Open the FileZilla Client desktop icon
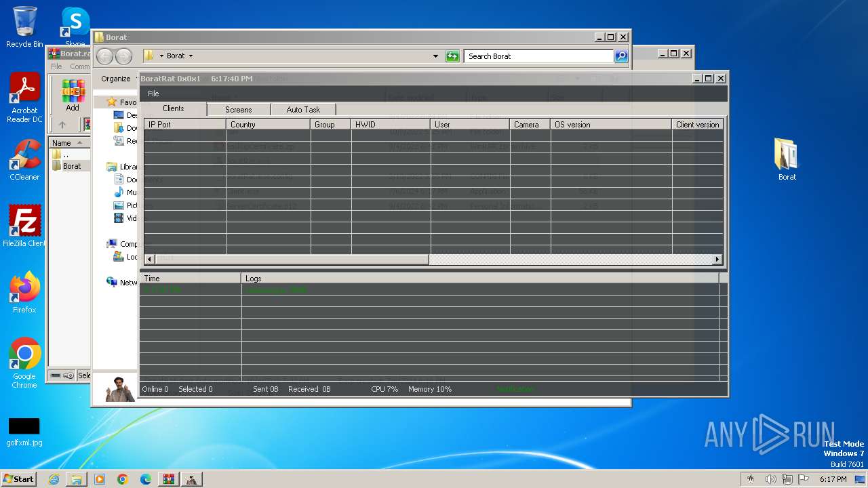Screen dimensions: 868x488 pyautogui.click(x=24, y=226)
